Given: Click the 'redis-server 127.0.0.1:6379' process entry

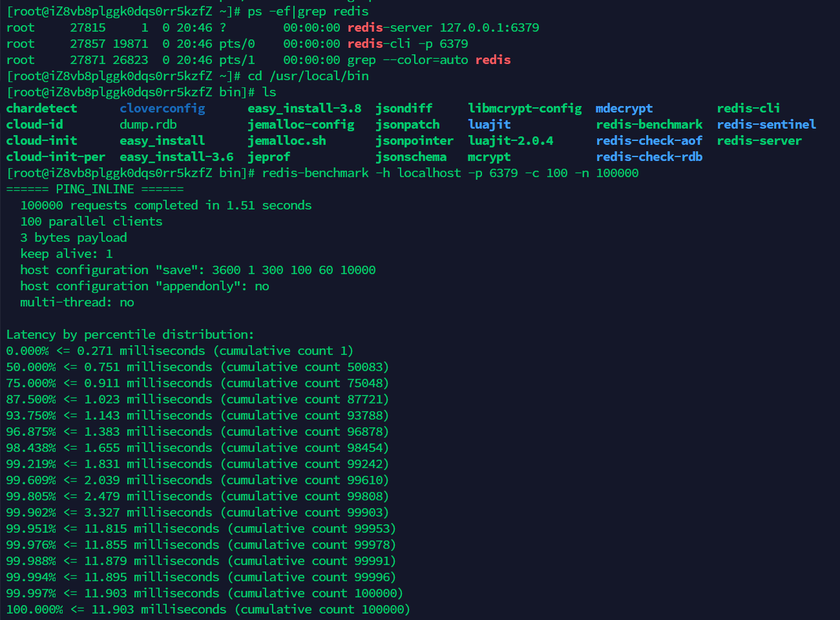Looking at the screenshot, I should point(443,28).
